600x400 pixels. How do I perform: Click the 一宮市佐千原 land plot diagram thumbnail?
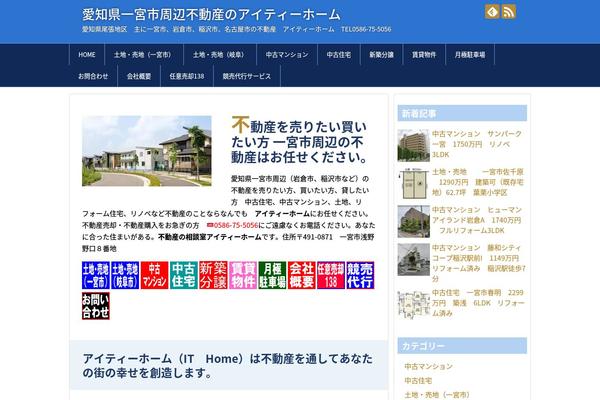[413, 183]
